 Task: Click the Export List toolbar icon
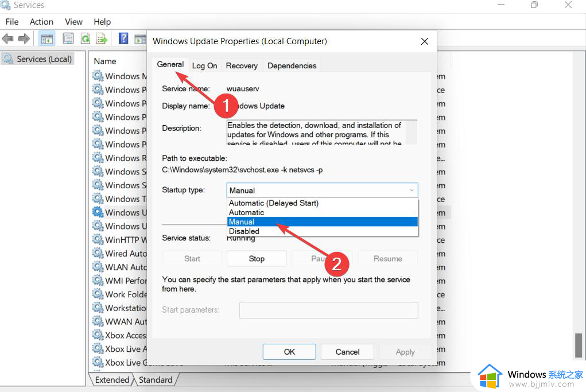point(102,38)
